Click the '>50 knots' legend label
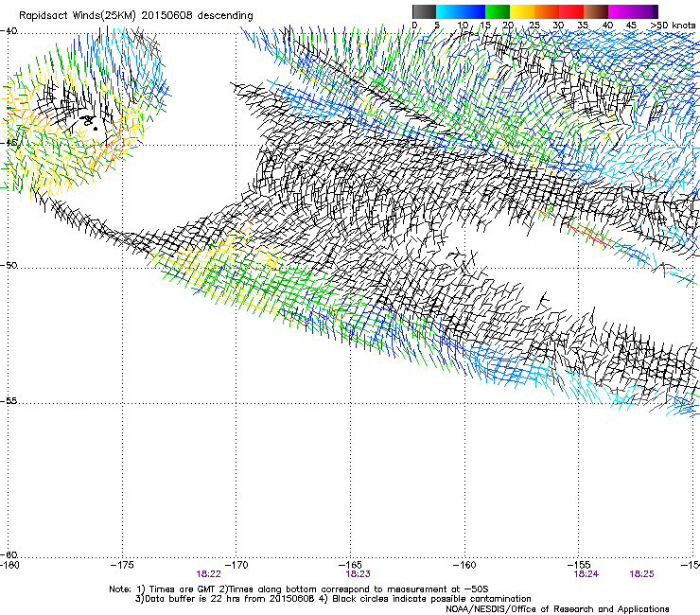This screenshot has width=700, height=615. pyautogui.click(x=673, y=26)
